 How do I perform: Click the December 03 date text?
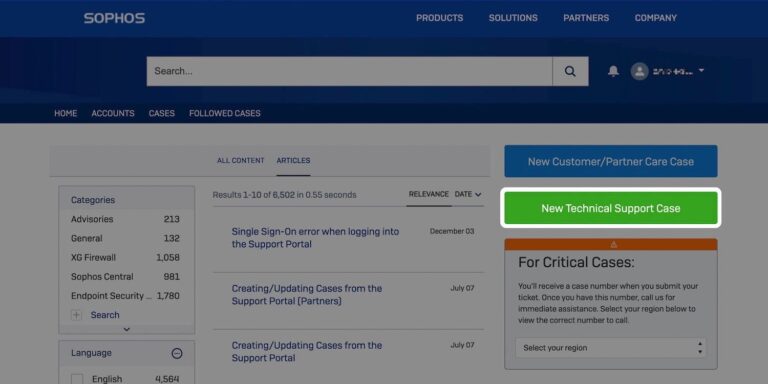452,231
